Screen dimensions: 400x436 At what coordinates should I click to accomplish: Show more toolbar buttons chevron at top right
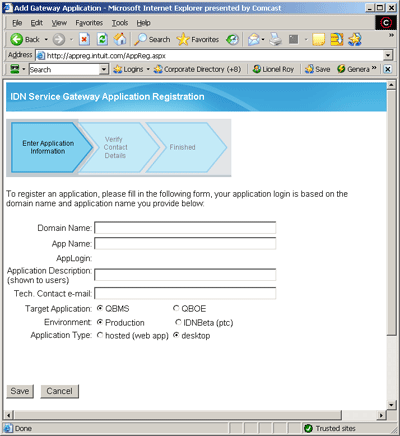pos(391,35)
